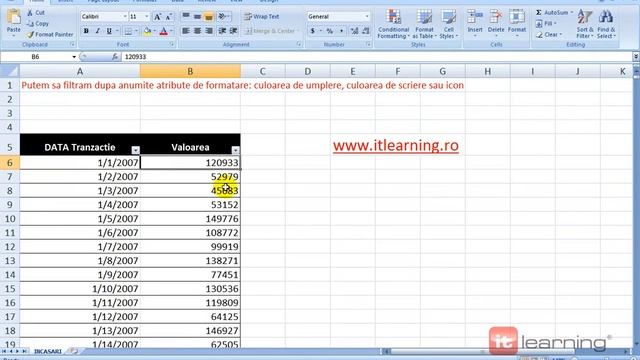Open fill color dropdown arrow

click(x=154, y=31)
